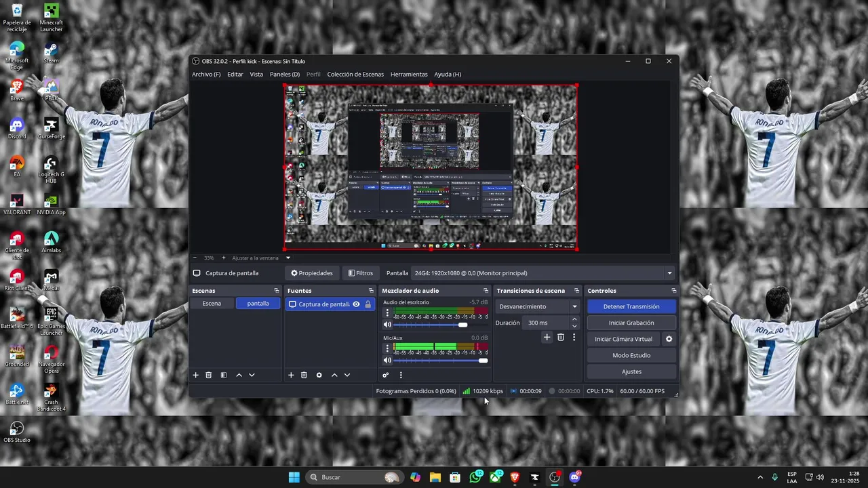Zoom in preview with plus icon

(224, 258)
